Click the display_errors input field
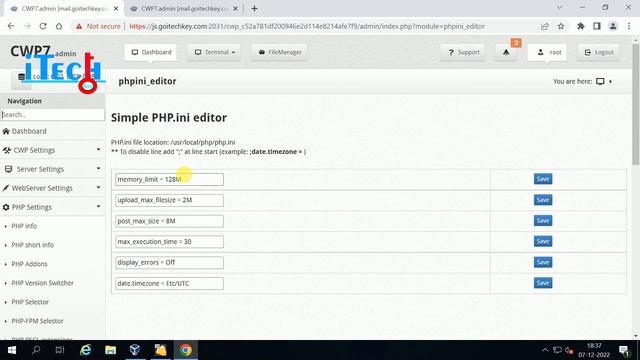 (x=169, y=262)
